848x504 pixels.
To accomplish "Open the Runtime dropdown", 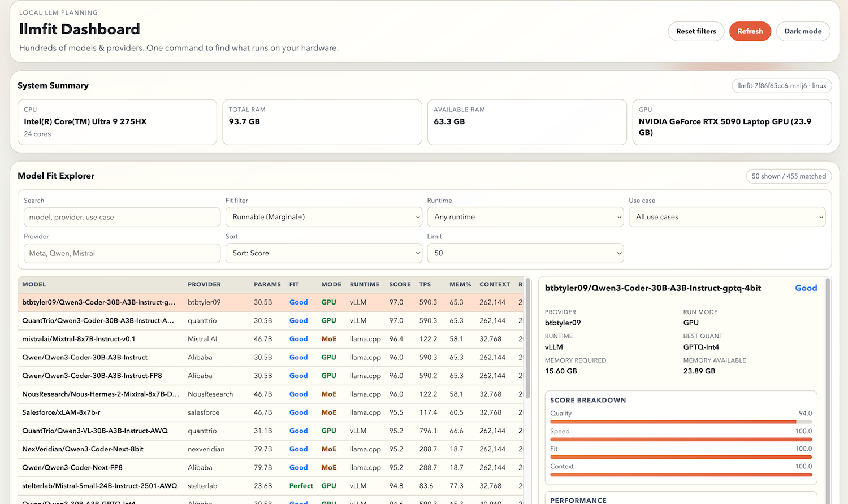I will coord(525,217).
